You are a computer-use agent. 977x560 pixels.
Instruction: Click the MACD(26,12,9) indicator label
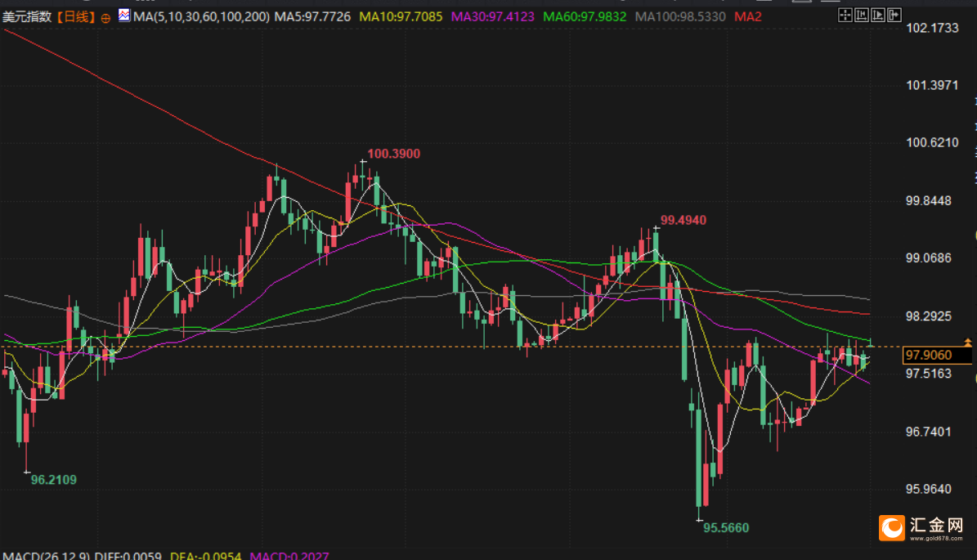point(47,555)
